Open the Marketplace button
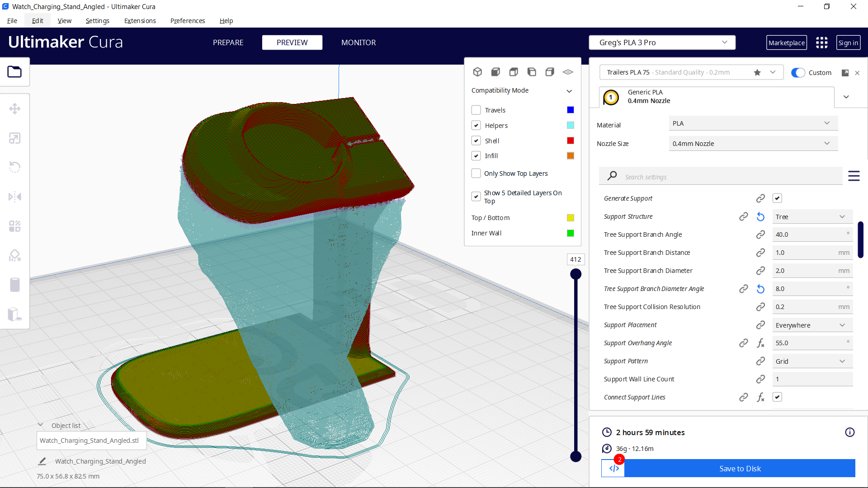Viewport: 868px width, 488px height. 786,42
